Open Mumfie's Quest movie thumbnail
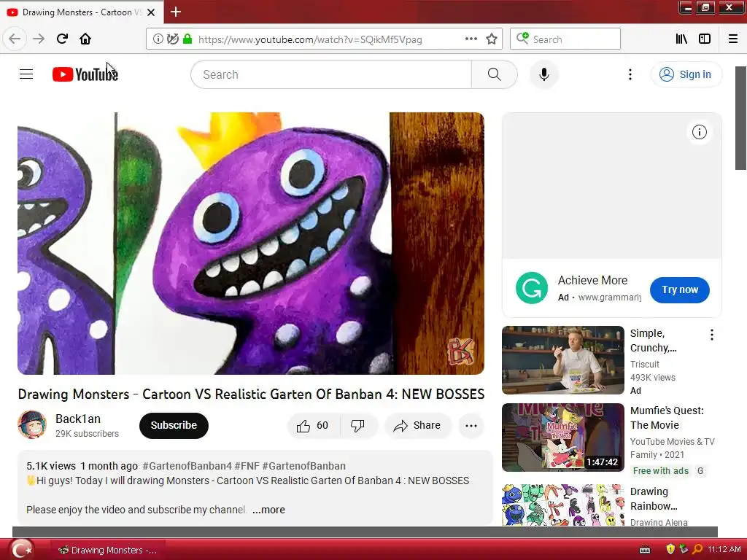Viewport: 747px width, 560px height. (x=563, y=437)
